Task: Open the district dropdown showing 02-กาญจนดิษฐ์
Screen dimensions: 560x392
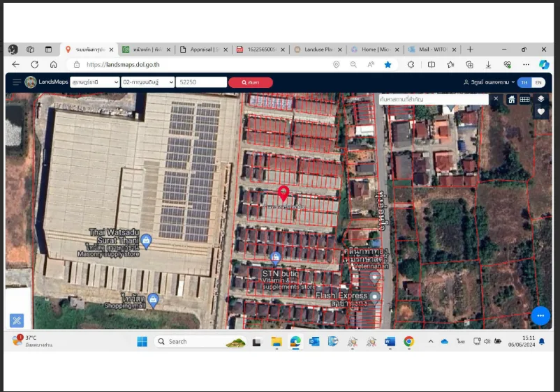Action: click(x=148, y=82)
